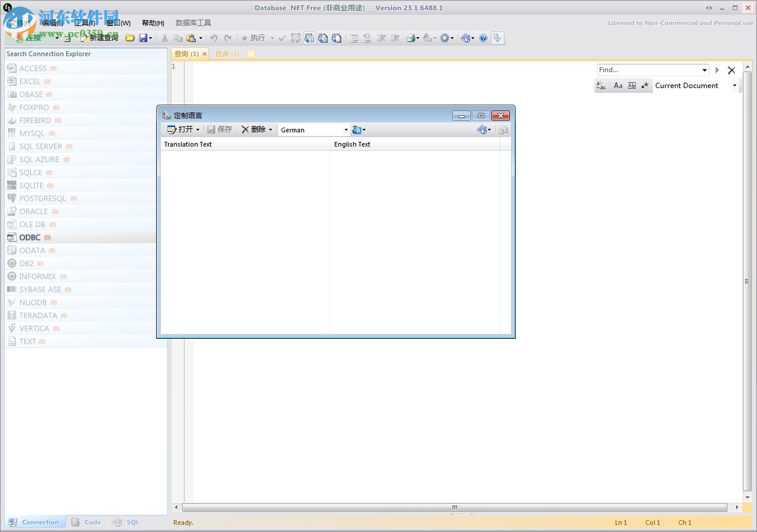Open the Edit (编辑) menu
The height and width of the screenshot is (532, 757).
coord(53,23)
